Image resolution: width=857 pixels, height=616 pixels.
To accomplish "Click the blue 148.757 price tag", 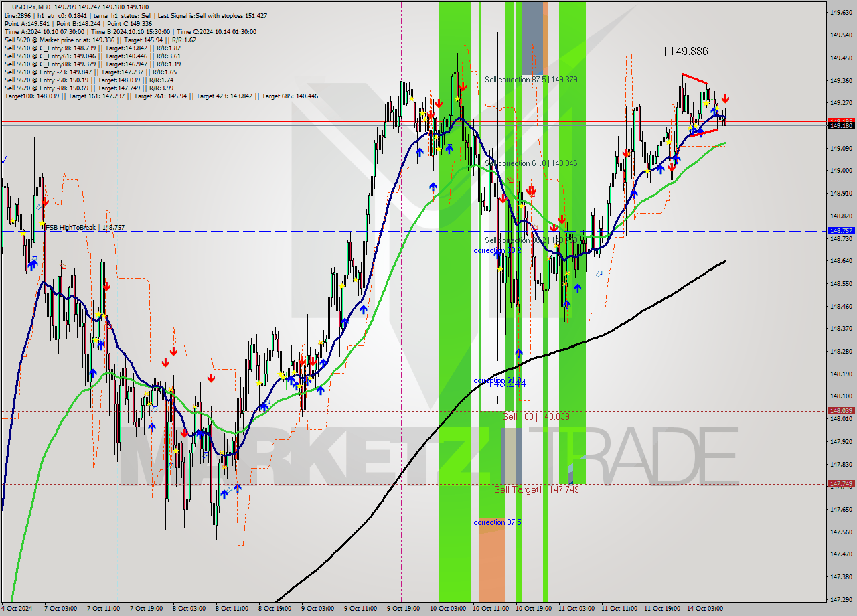I will 841,230.
